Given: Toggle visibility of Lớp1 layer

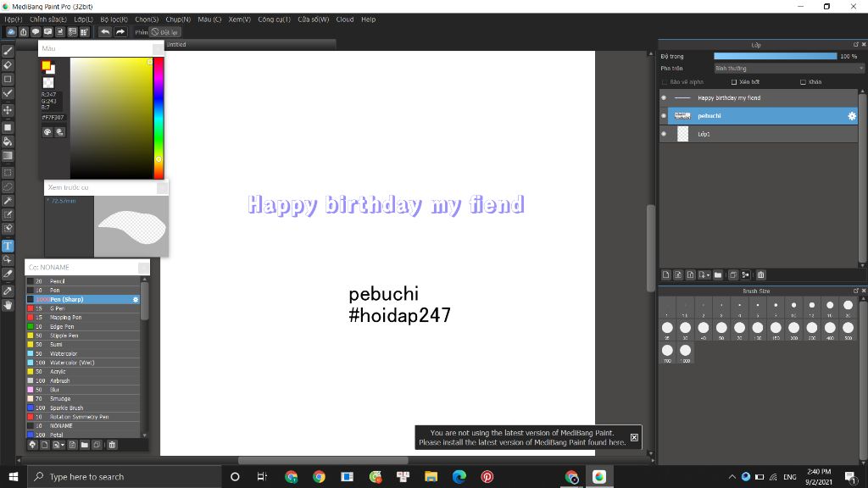Looking at the screenshot, I should click(664, 134).
